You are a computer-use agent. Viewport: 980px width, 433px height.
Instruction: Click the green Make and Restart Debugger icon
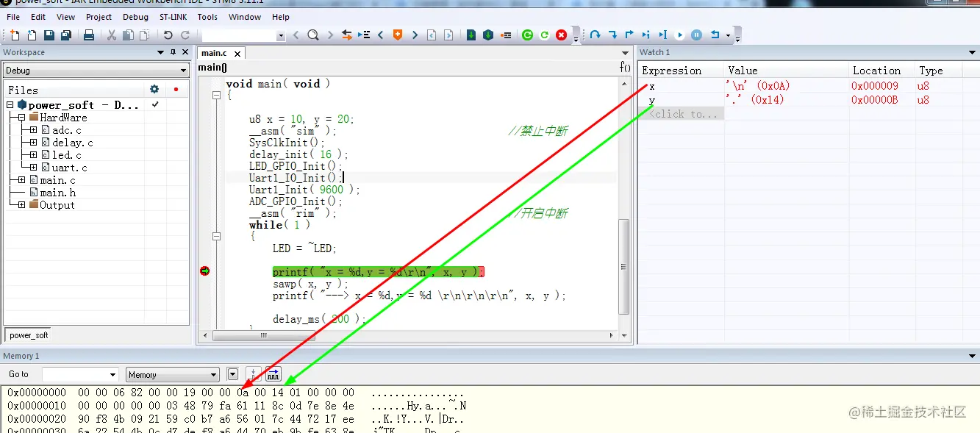tap(527, 35)
